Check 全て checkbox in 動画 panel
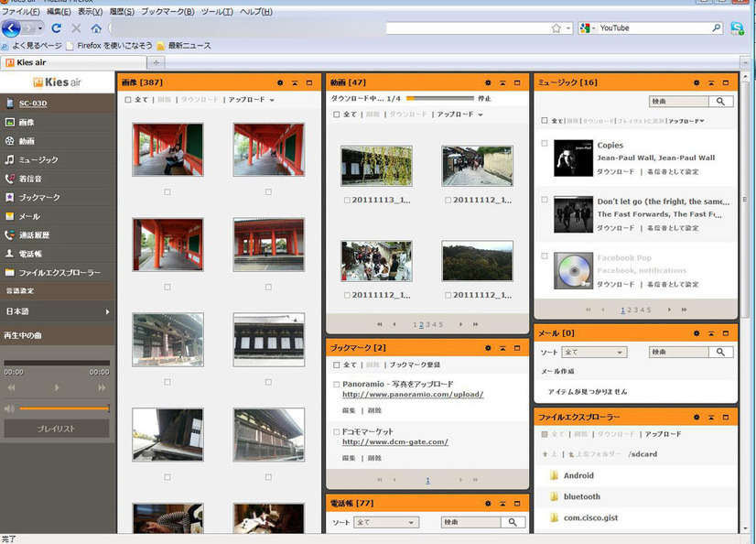This screenshot has height=544, width=756. pyautogui.click(x=336, y=114)
